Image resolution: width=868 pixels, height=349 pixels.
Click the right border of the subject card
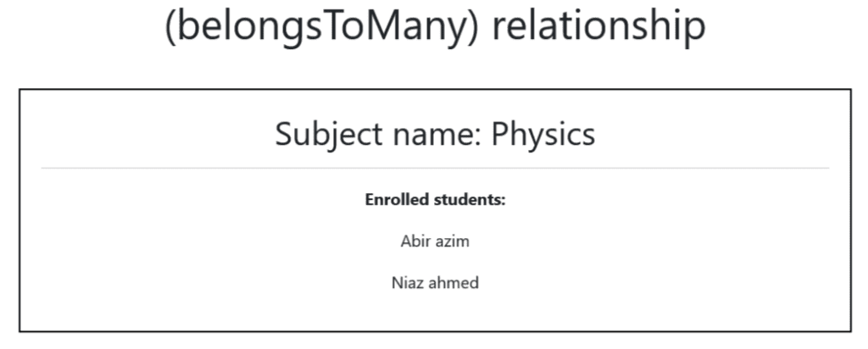click(850, 210)
